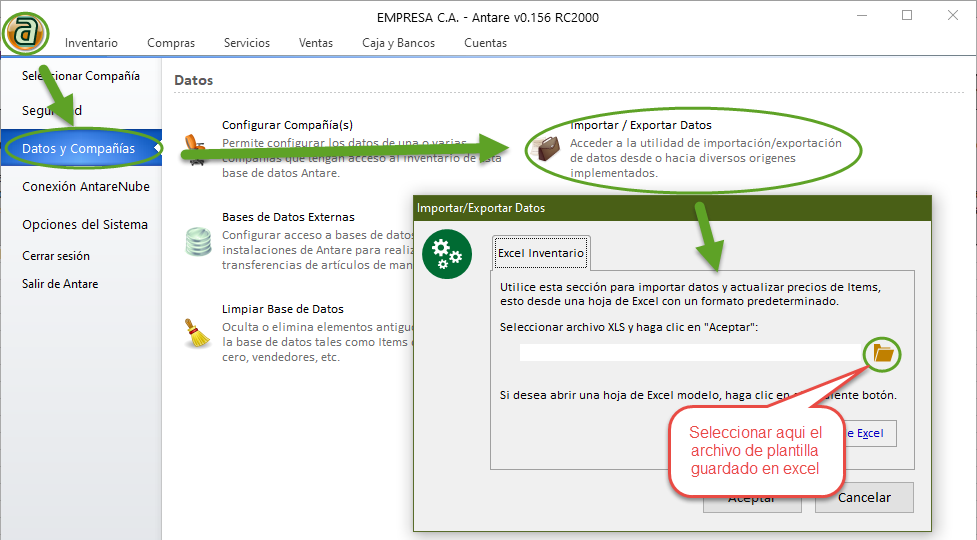
Task: Click Cerrar sesión in the sidebar
Action: (x=56, y=256)
